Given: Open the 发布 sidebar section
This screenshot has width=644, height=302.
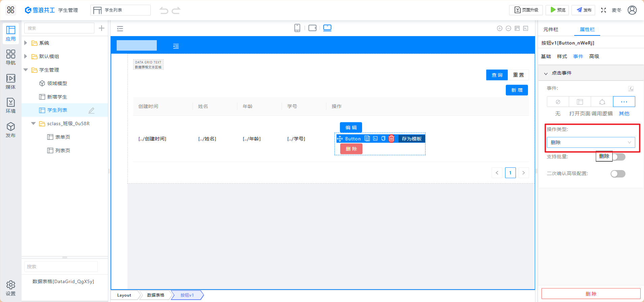Looking at the screenshot, I should click(x=11, y=130).
